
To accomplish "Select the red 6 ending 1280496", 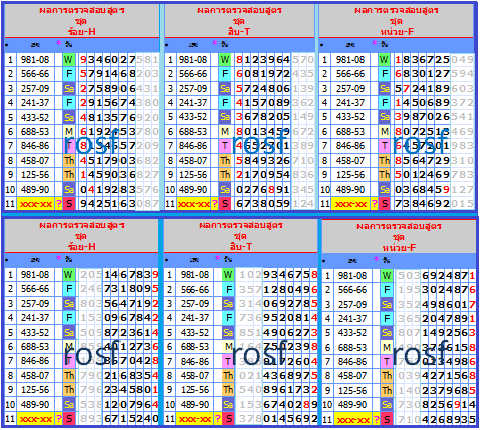I will pos(314,290).
